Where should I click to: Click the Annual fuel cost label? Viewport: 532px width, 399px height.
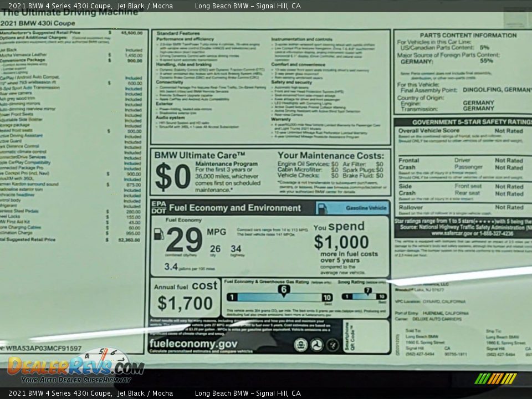tap(185, 286)
